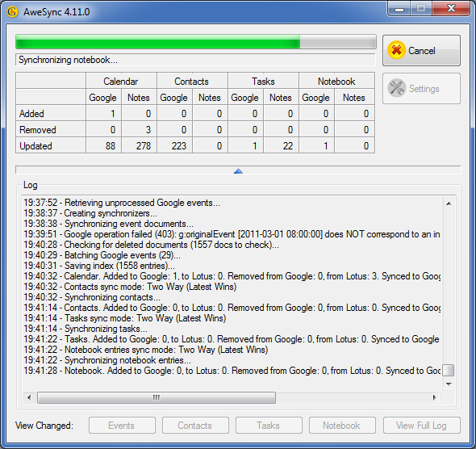Click the log scroll right arrow
The width and height of the screenshot is (476, 449).
(435, 397)
